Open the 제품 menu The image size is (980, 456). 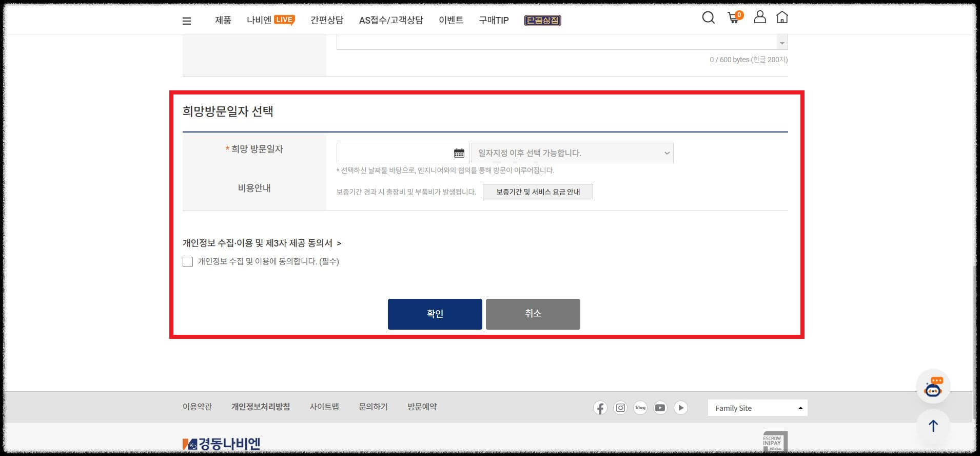223,20
